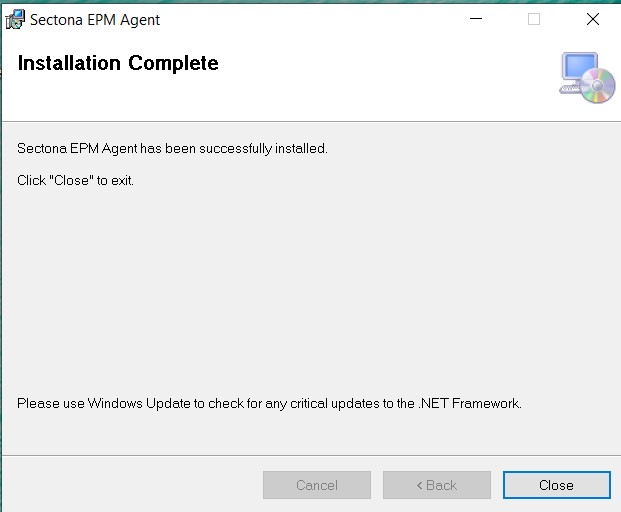Image resolution: width=621 pixels, height=512 pixels.
Task: Click the disabled Back button
Action: (x=436, y=485)
